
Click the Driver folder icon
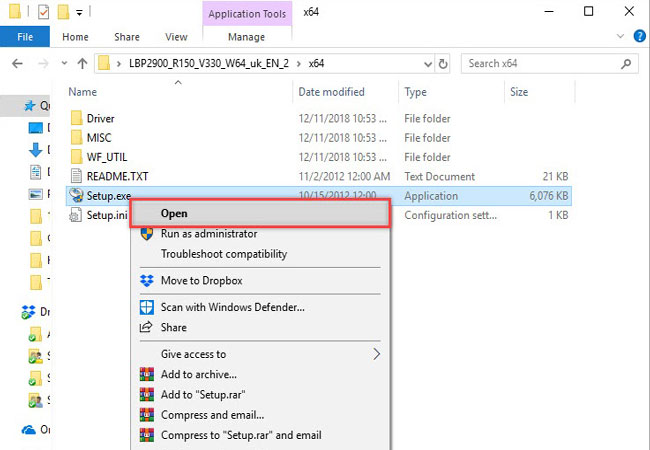click(x=78, y=119)
